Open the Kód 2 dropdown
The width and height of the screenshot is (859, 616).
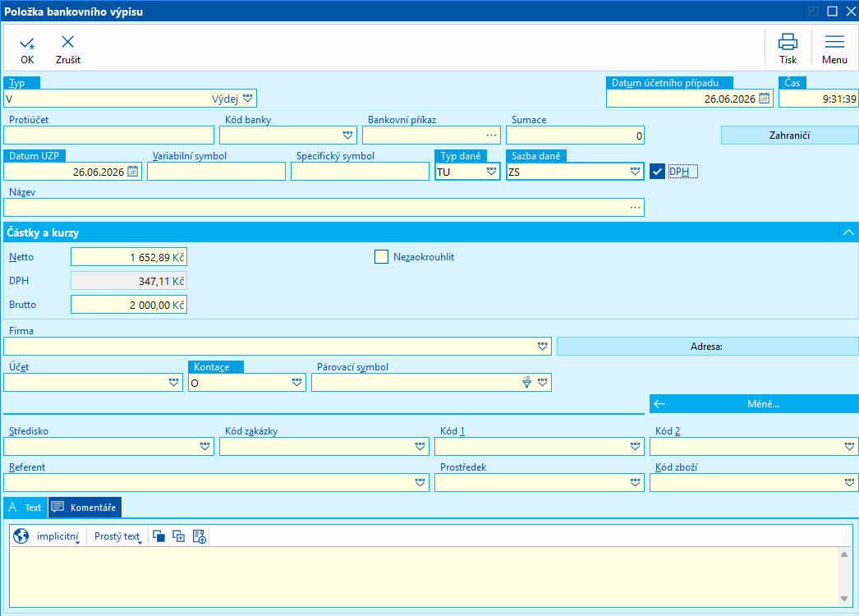(x=850, y=447)
